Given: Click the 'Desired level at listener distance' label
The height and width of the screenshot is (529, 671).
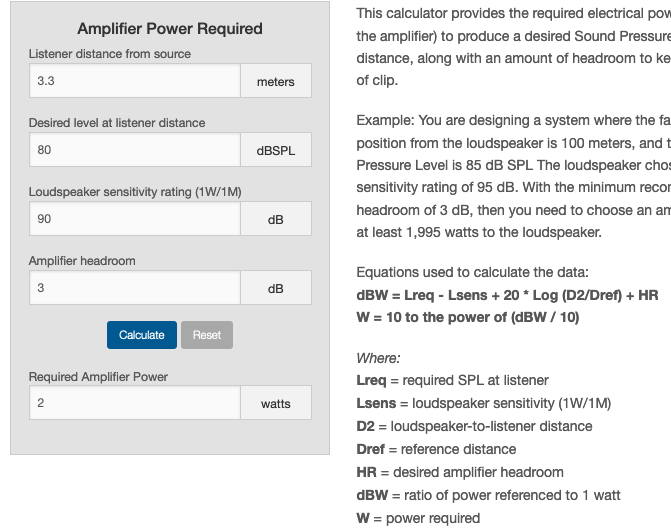Looking at the screenshot, I should [117, 123].
